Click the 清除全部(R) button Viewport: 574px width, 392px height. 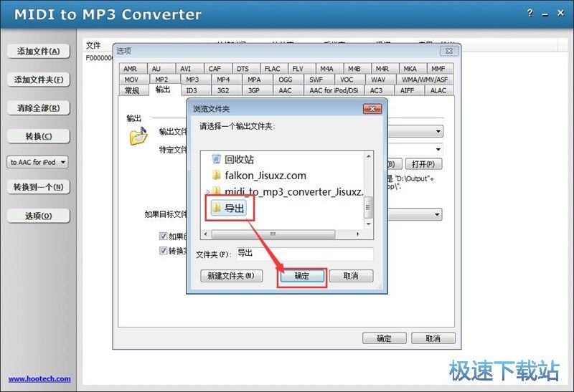point(39,108)
